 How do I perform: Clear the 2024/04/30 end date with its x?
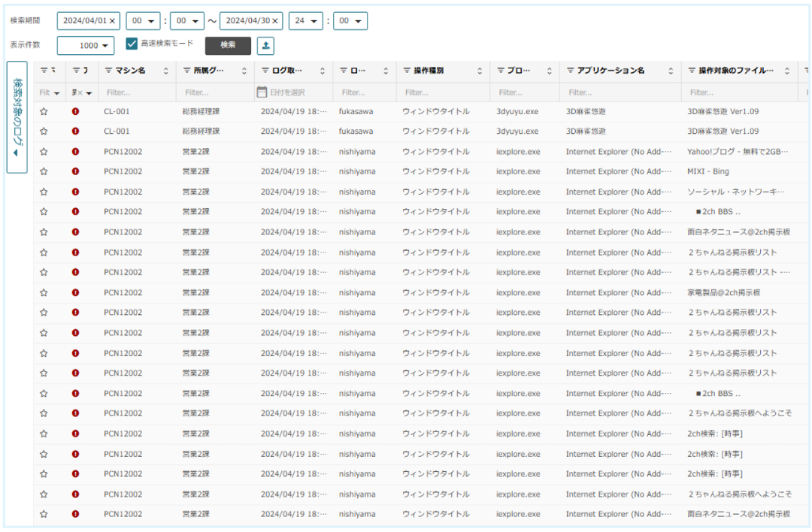(x=275, y=21)
